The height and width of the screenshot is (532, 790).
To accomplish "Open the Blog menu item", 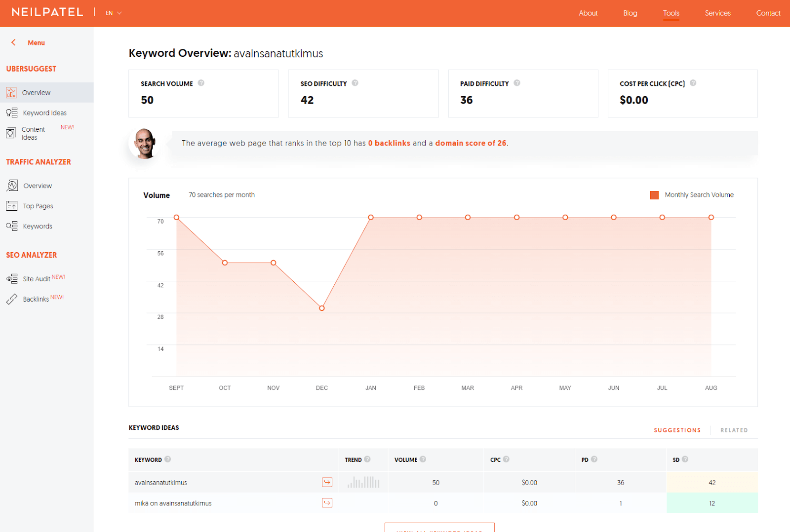I will click(x=630, y=13).
